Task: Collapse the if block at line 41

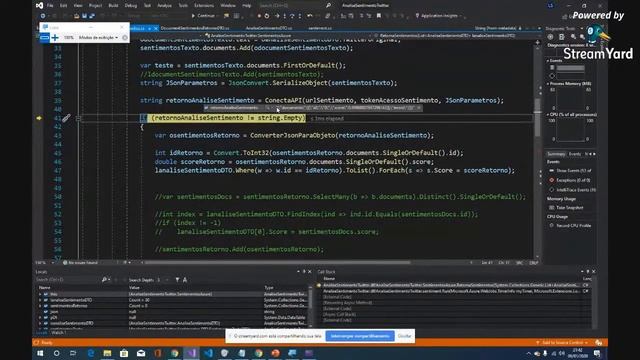Action: pyautogui.click(x=78, y=118)
